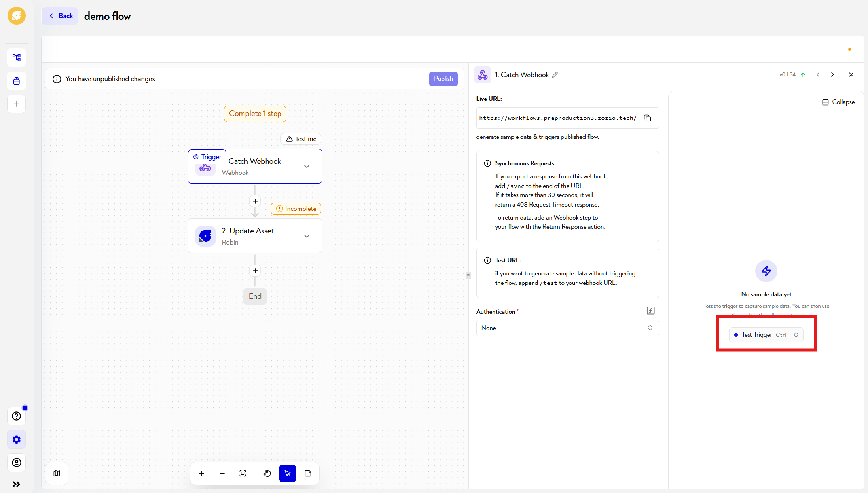868x493 pixels.
Task: Select the Update Asset node
Action: pyautogui.click(x=255, y=236)
